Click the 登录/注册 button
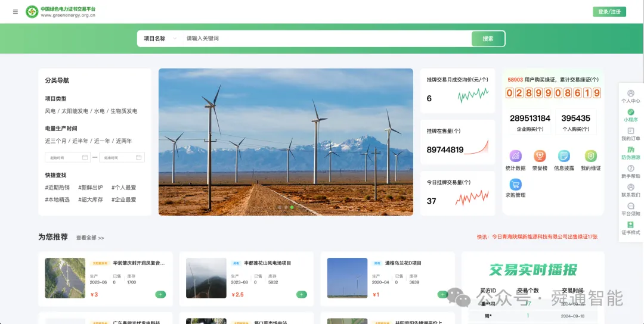 click(x=609, y=11)
